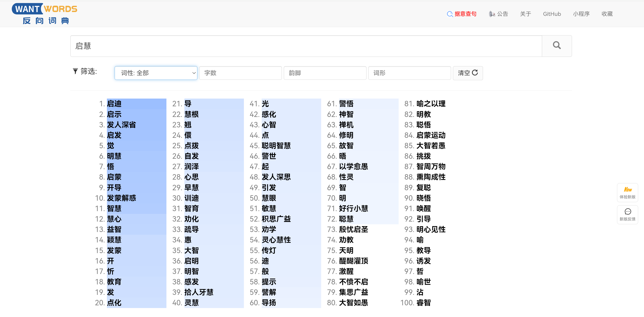Select result word 智周万物
This screenshot has width=644, height=317.
[x=431, y=166]
